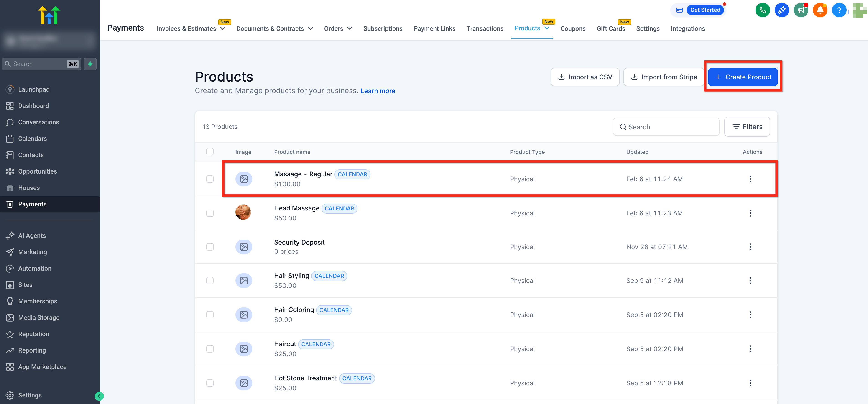Open the Orders dropdown chevron
The image size is (868, 404).
tap(350, 29)
